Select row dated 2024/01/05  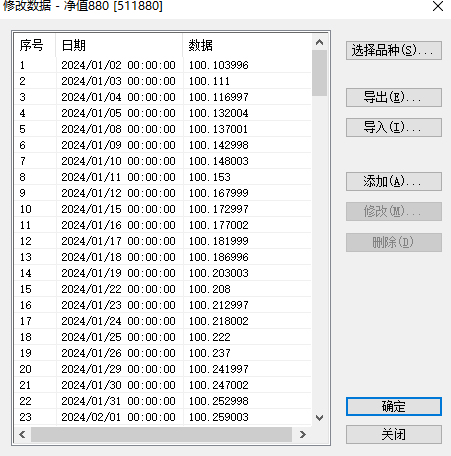163,113
